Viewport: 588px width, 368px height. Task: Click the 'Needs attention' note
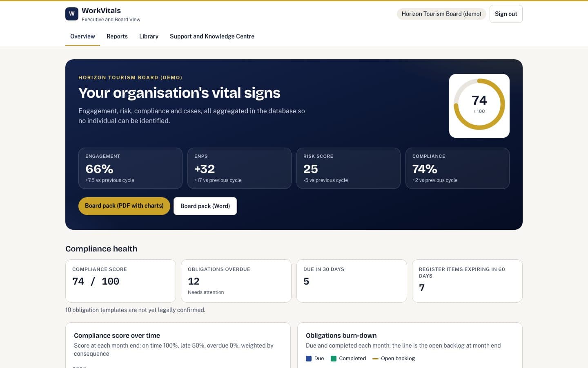[x=206, y=292]
